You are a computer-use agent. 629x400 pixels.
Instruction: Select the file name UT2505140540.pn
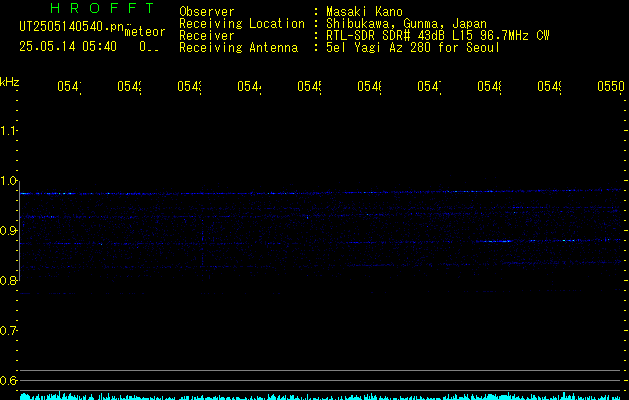click(72, 27)
